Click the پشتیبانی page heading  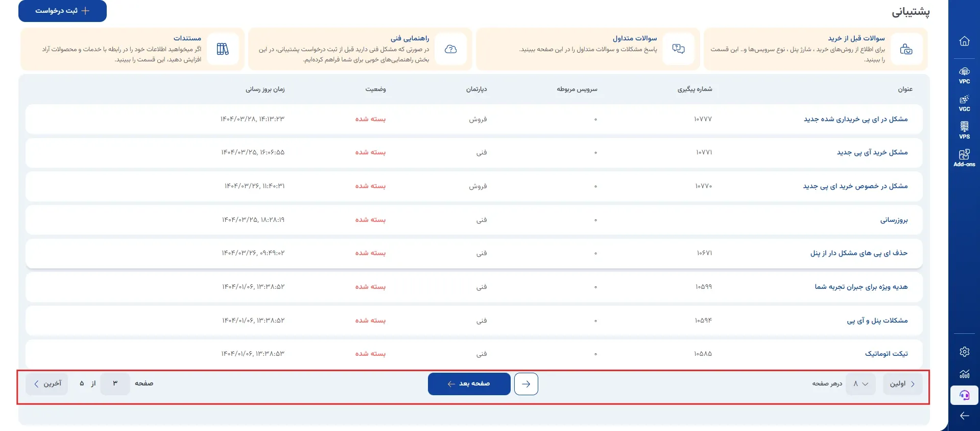tap(911, 12)
